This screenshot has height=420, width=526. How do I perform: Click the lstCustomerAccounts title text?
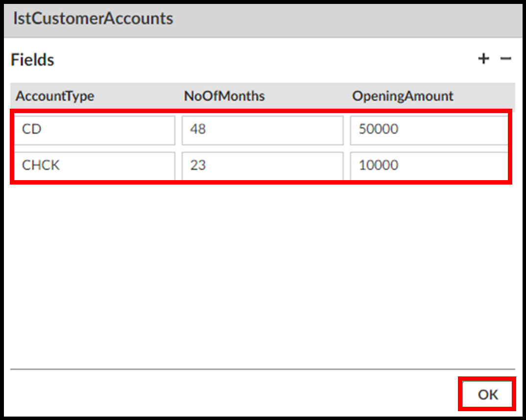[x=93, y=19]
